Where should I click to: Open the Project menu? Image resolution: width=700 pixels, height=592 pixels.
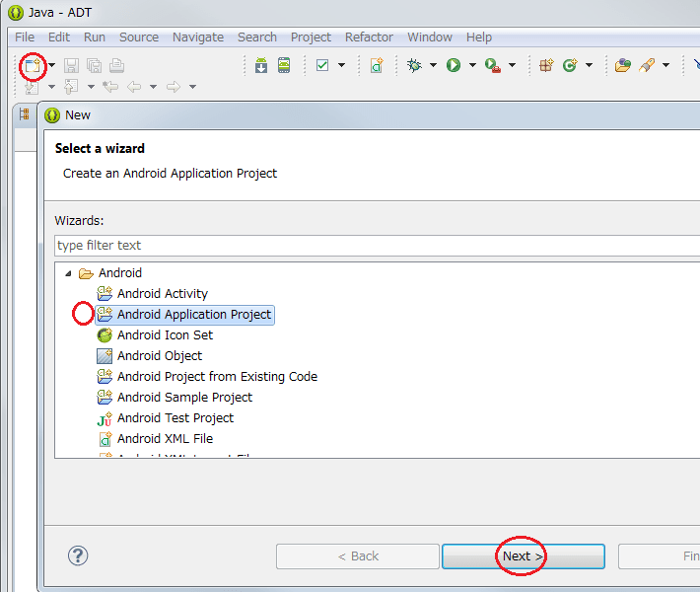pyautogui.click(x=311, y=37)
